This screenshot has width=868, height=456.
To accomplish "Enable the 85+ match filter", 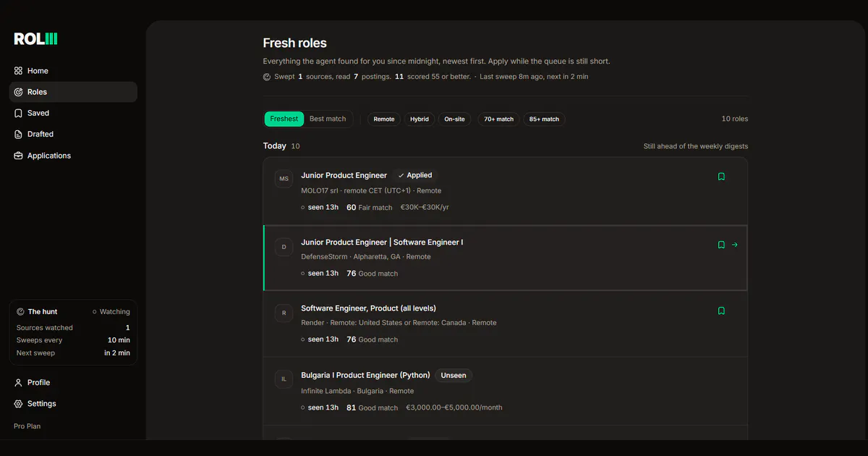I will (x=544, y=119).
